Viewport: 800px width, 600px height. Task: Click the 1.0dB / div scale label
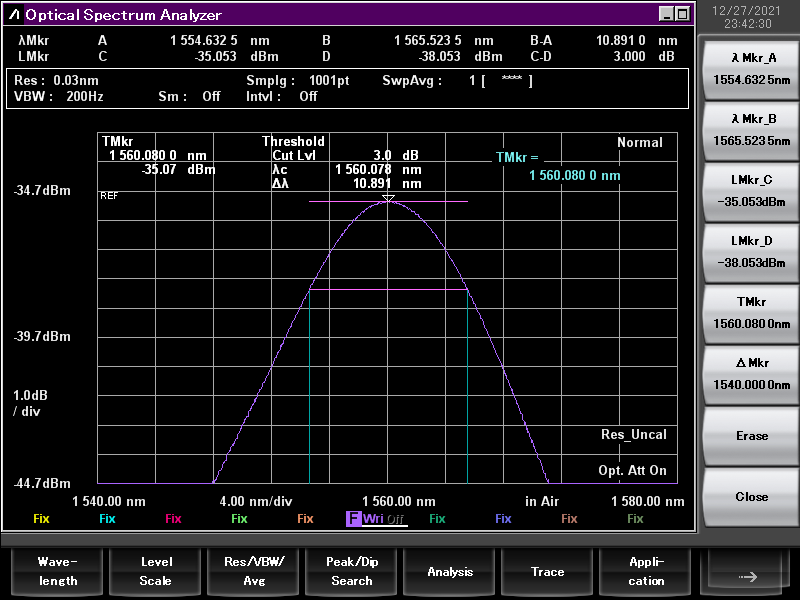(30, 403)
